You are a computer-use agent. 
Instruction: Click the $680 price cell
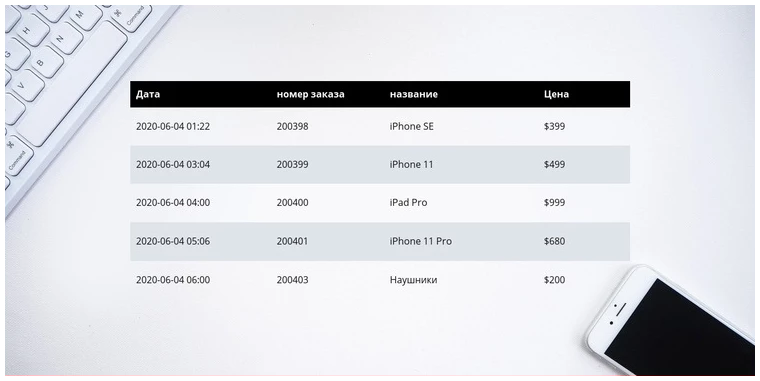[554, 241]
